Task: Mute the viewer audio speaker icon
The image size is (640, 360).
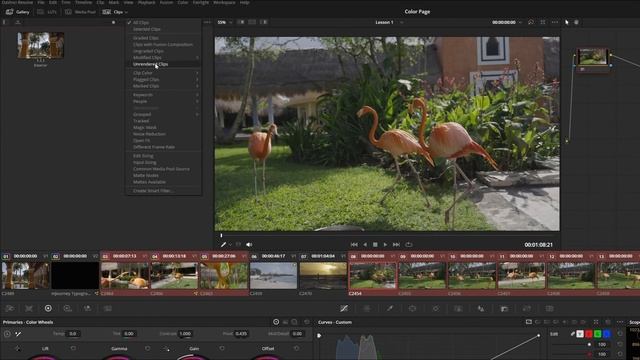Action: (249, 244)
